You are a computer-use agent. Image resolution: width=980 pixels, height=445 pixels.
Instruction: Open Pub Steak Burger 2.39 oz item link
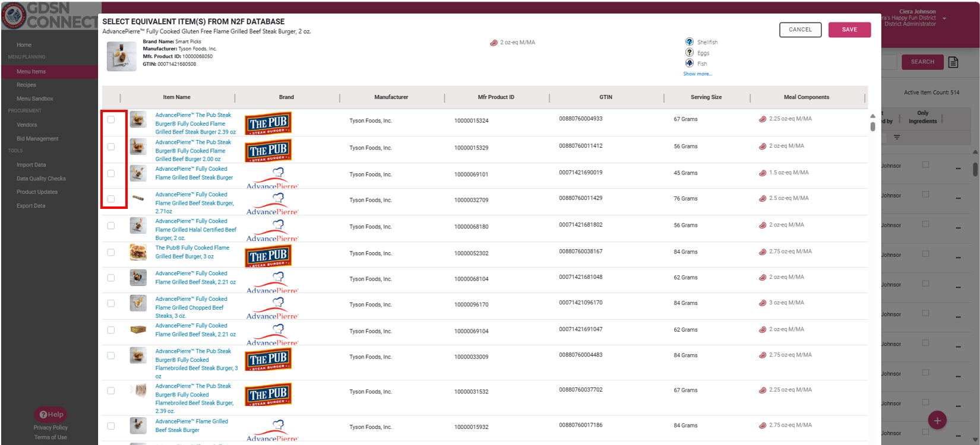click(195, 123)
